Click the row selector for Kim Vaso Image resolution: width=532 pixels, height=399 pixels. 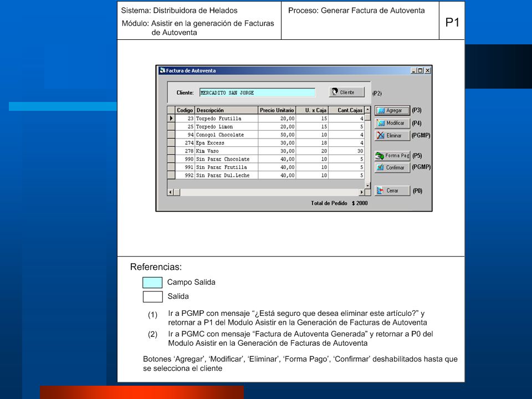point(171,151)
